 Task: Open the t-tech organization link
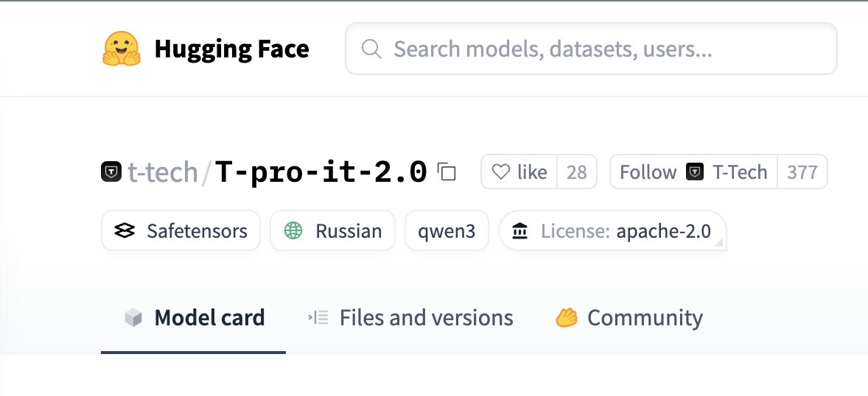pos(163,172)
